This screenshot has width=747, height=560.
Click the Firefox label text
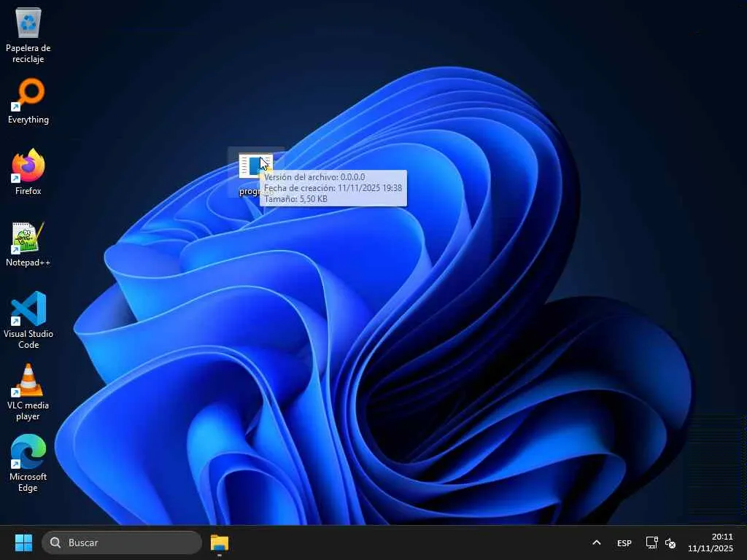point(28,191)
